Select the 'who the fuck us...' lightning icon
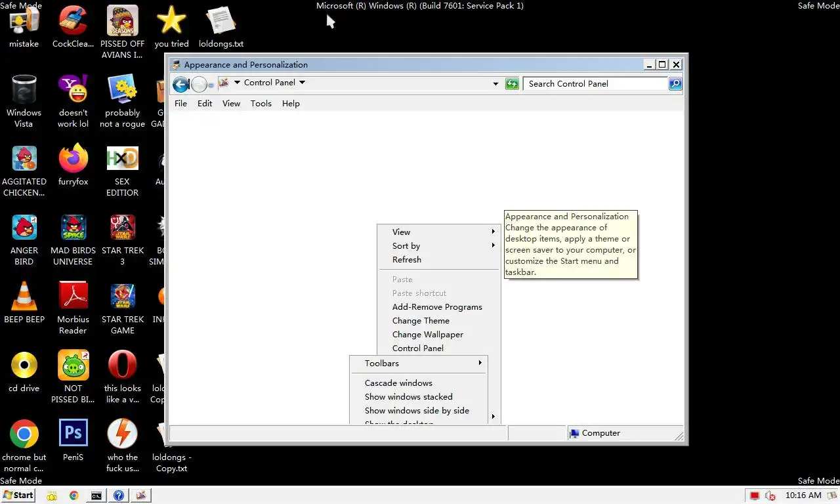 click(122, 446)
